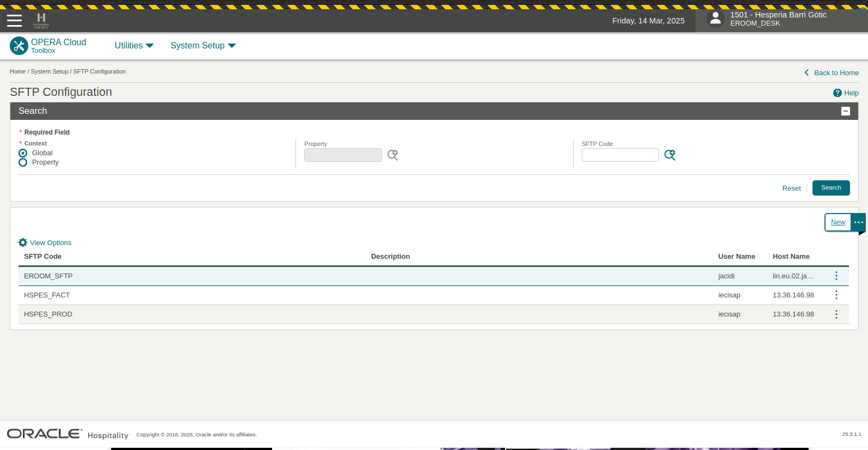Collapse the Search panel
The image size is (868, 450).
point(845,111)
